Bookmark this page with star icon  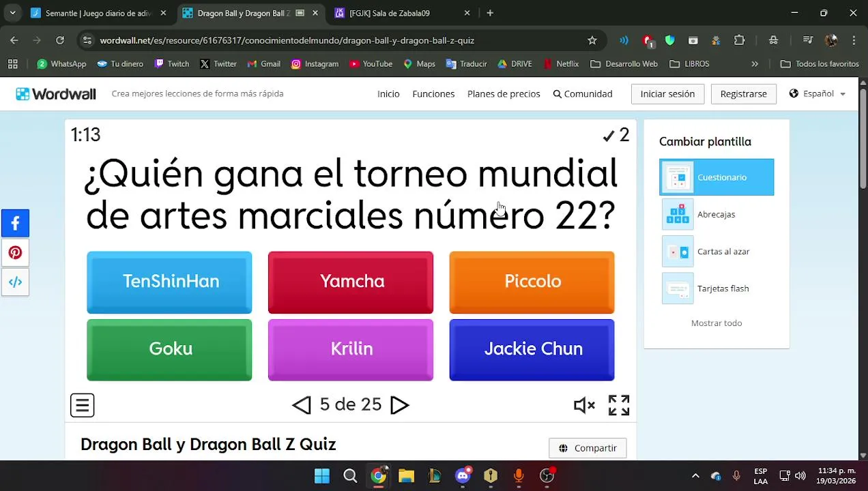592,40
